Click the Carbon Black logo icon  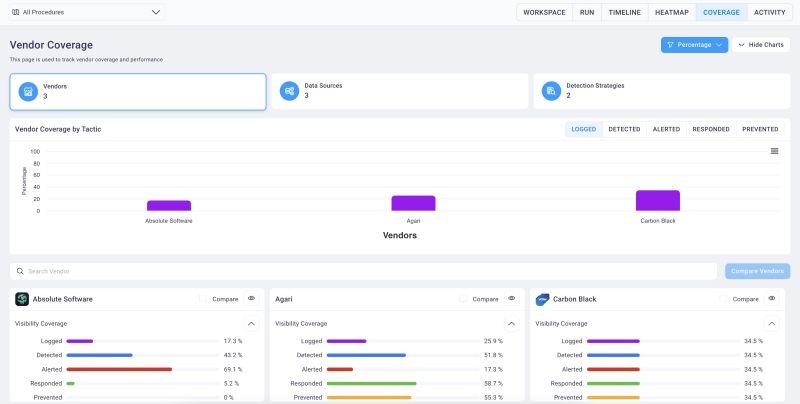542,299
